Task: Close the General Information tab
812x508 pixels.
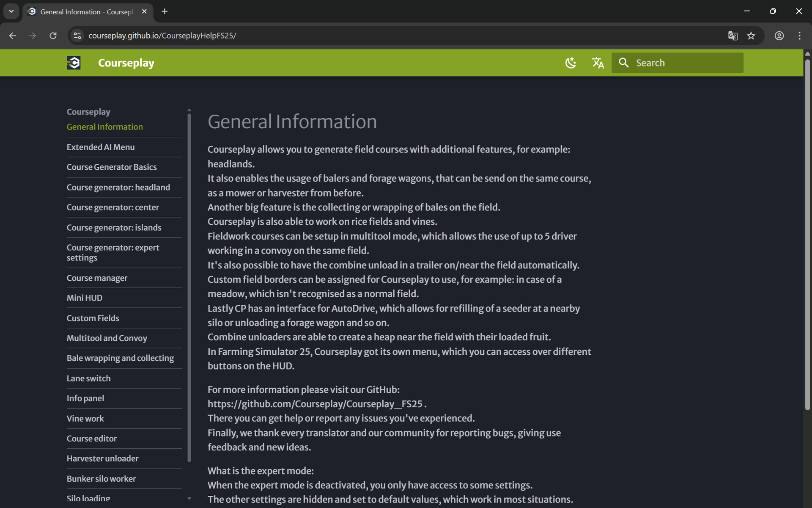Action: click(144, 11)
